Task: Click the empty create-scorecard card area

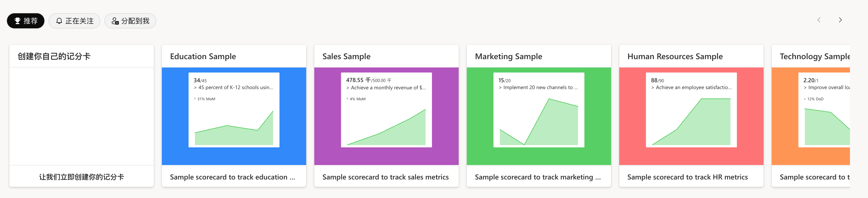Action: (82, 116)
